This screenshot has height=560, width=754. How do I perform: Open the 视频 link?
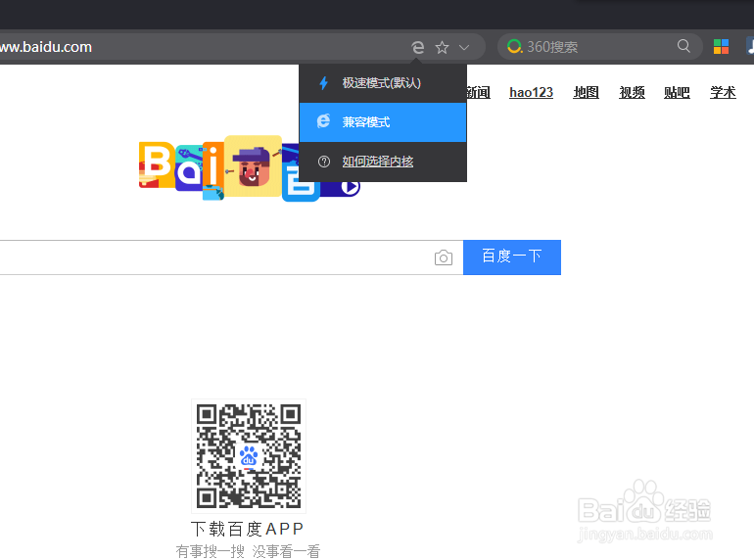click(x=632, y=92)
